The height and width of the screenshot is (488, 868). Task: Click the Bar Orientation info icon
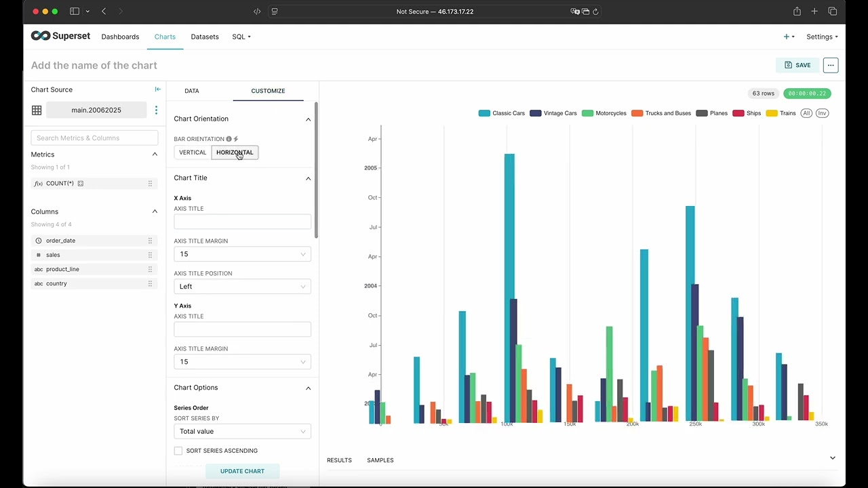coord(229,139)
